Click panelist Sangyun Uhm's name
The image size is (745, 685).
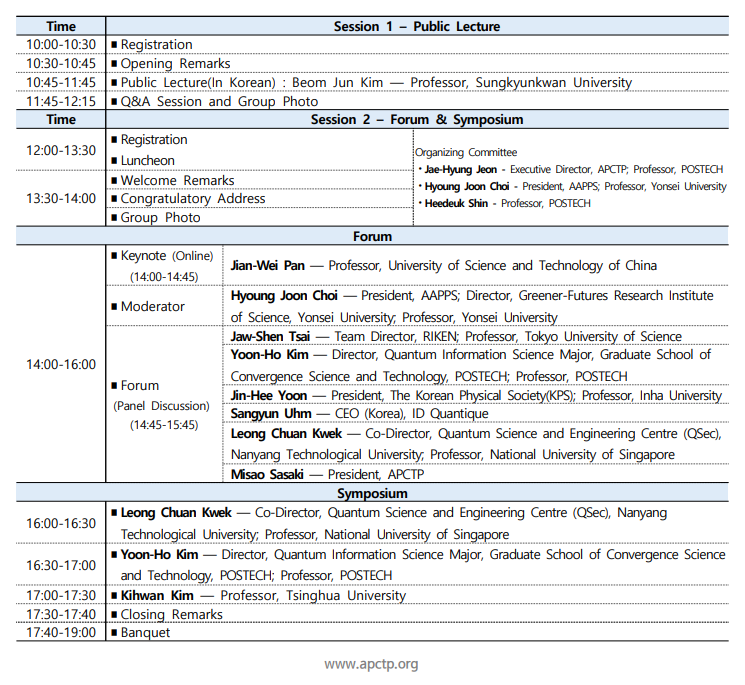(x=273, y=414)
